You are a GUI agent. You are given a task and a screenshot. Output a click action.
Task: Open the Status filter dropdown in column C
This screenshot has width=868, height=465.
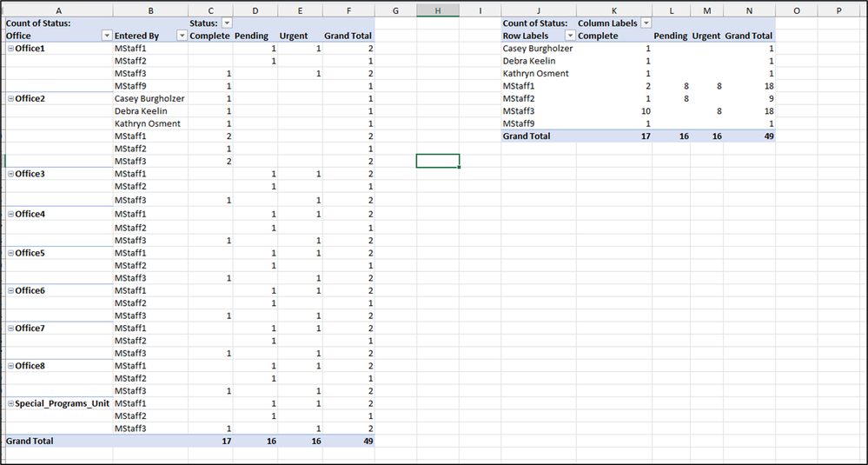227,23
